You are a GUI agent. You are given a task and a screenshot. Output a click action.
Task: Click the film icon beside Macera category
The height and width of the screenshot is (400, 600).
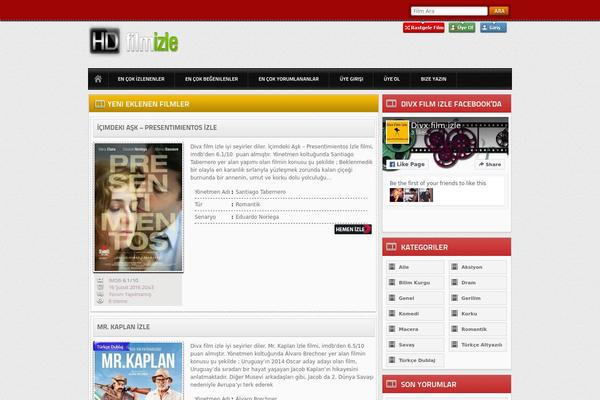392,329
